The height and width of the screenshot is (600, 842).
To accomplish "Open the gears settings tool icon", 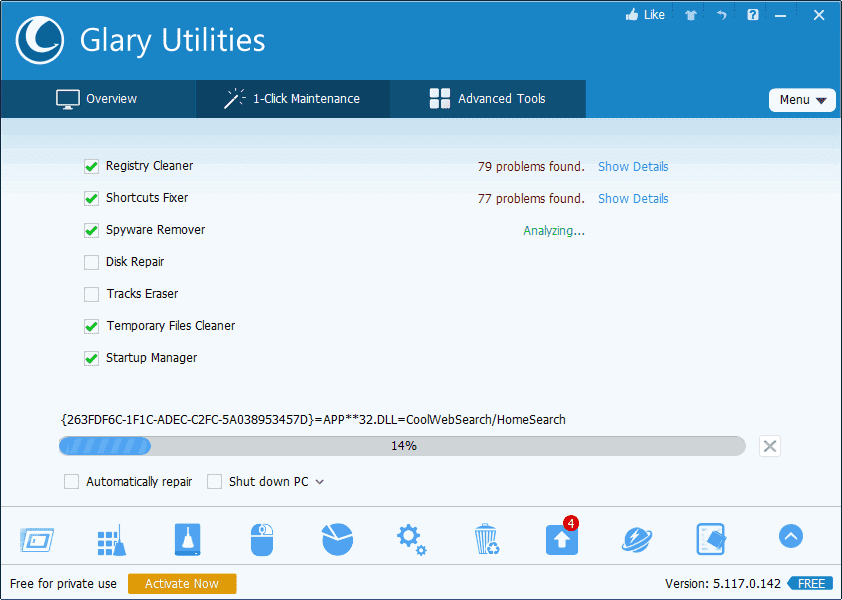I will pyautogui.click(x=412, y=540).
